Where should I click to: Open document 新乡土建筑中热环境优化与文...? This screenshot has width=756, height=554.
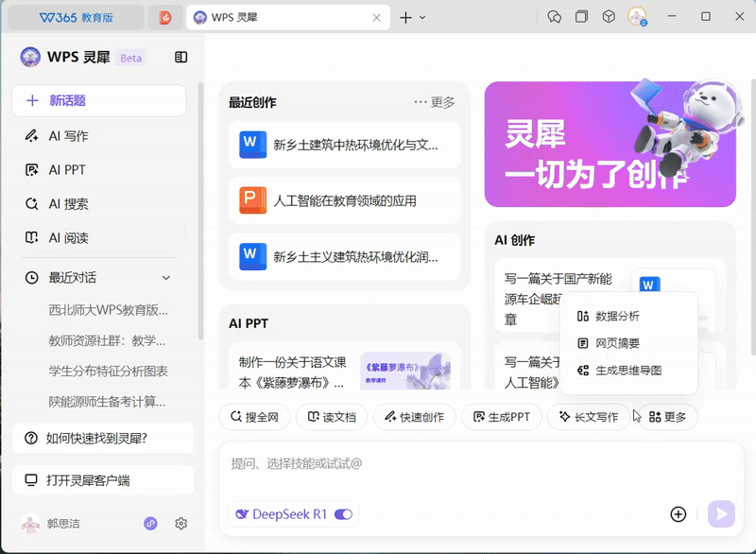345,145
